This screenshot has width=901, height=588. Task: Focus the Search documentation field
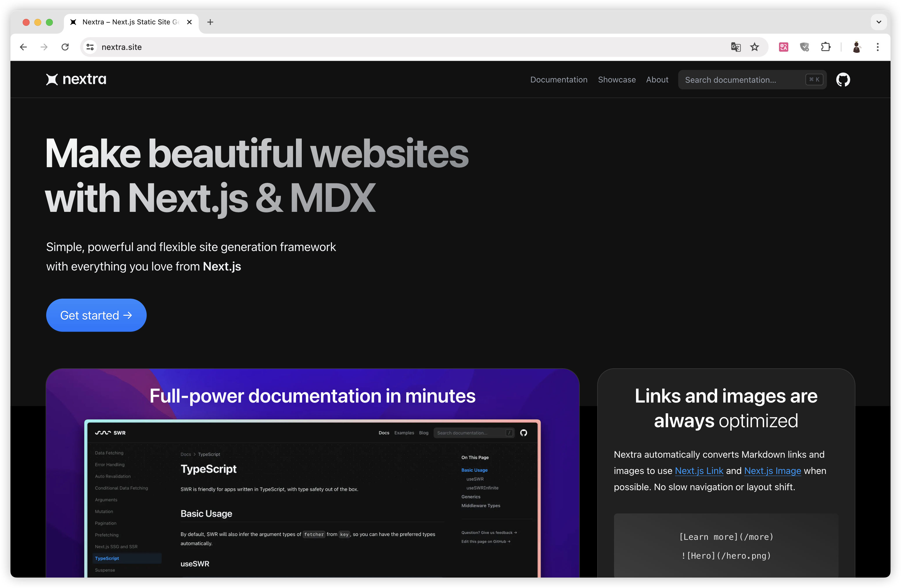(742, 80)
